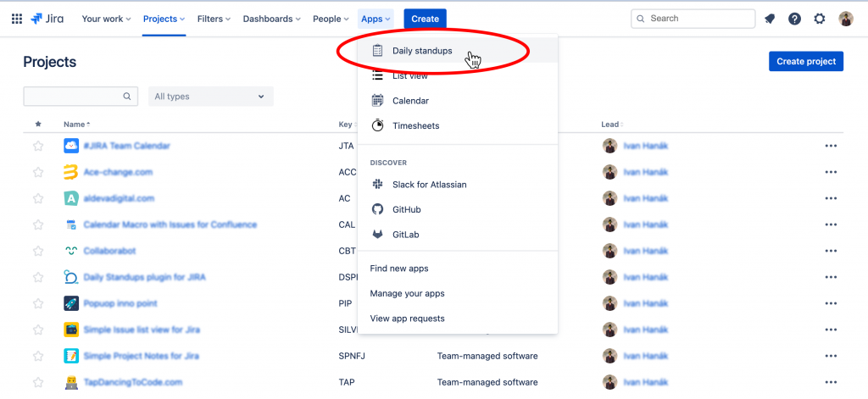Open the app switcher grid icon
Screen dimensions: 868x399
coord(17,19)
